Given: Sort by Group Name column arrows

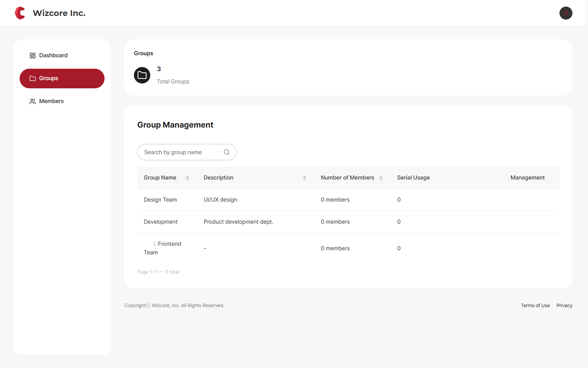Looking at the screenshot, I should pyautogui.click(x=187, y=178).
